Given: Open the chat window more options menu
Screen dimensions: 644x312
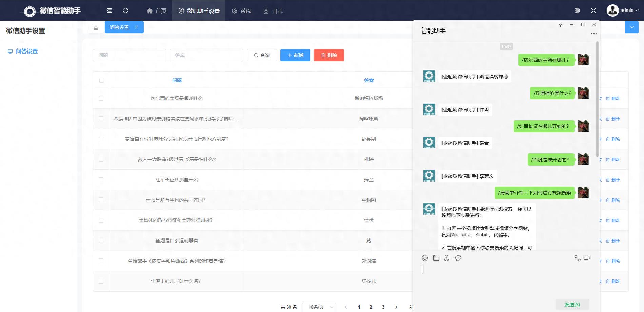Looking at the screenshot, I should (x=593, y=33).
